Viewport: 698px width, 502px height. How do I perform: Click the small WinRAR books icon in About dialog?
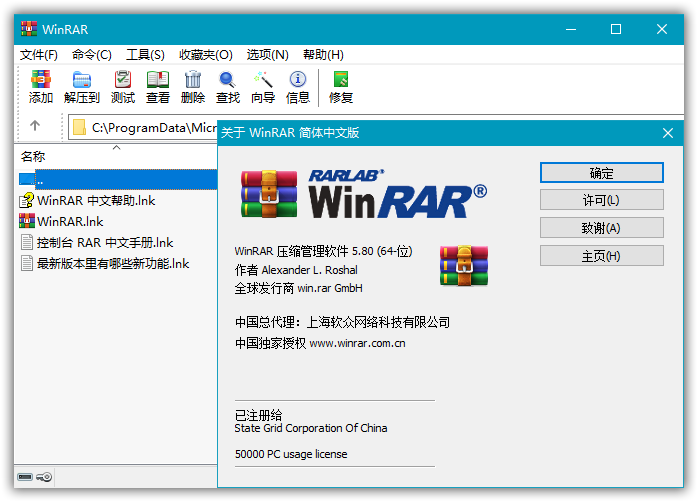[464, 266]
